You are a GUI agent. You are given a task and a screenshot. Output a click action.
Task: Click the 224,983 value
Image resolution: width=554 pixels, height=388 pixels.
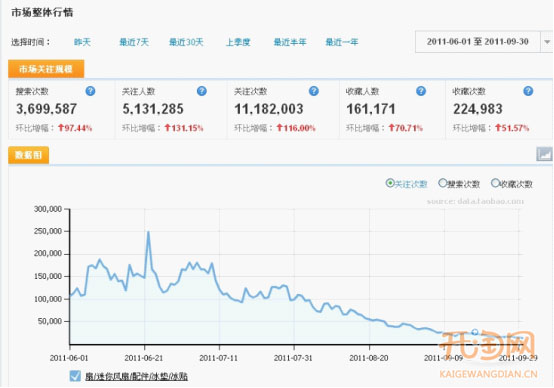[478, 109]
